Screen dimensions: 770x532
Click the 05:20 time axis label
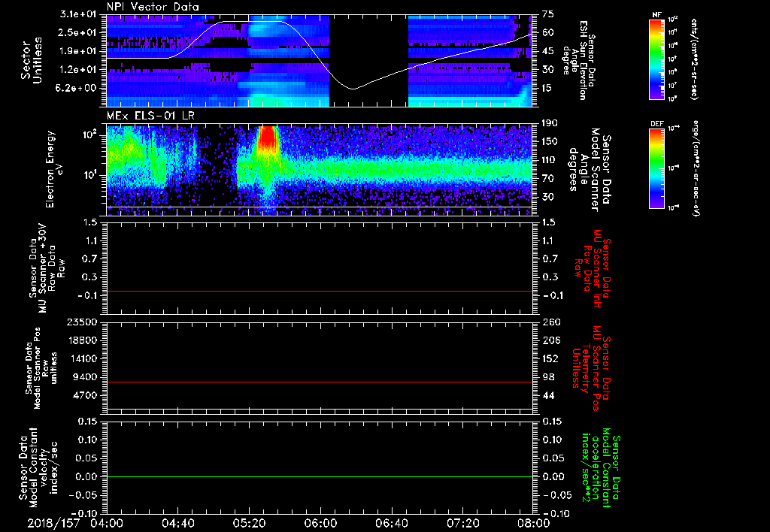pos(249,524)
